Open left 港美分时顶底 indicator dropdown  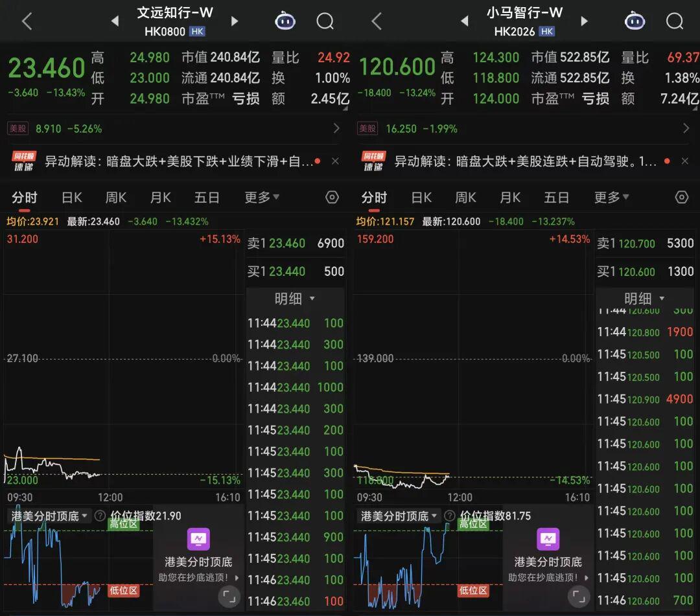(49, 516)
